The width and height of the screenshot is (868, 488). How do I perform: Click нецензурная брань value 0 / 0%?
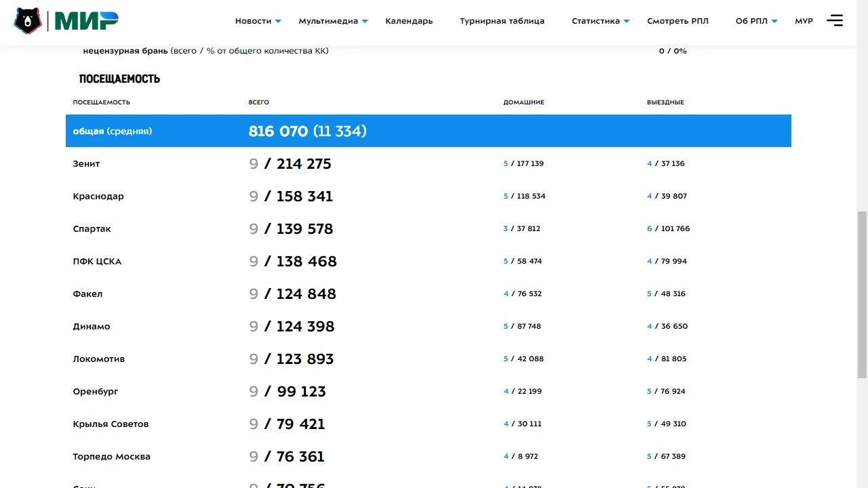pos(673,51)
